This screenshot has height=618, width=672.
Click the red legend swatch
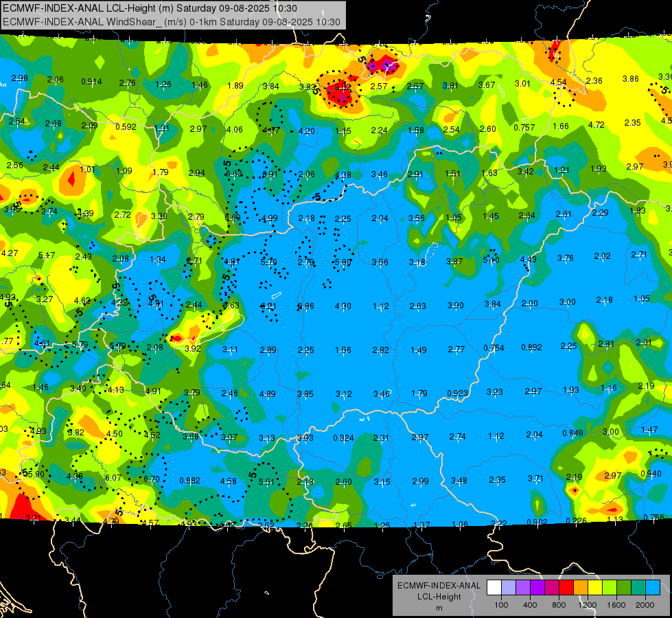[x=566, y=588]
